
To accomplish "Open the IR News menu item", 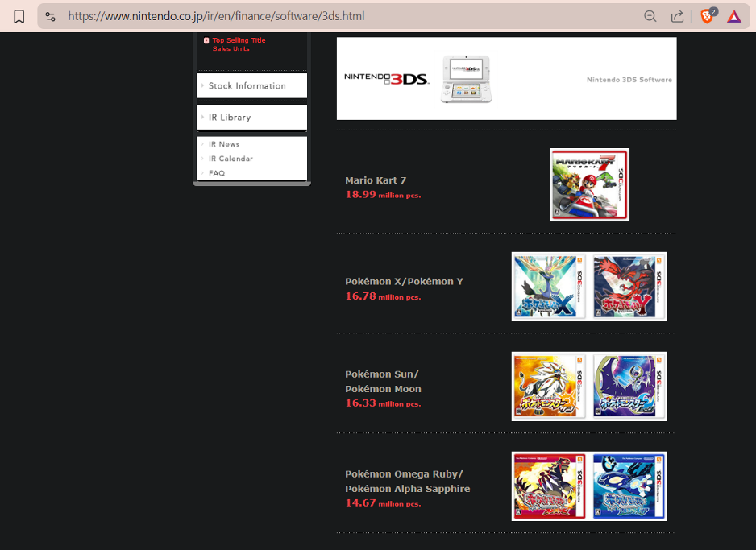I will (224, 144).
